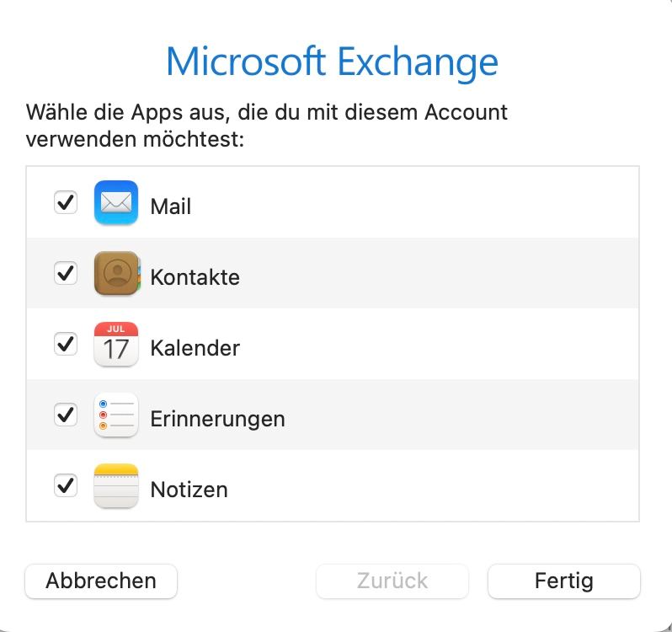Select the Notizen text label

[189, 490]
